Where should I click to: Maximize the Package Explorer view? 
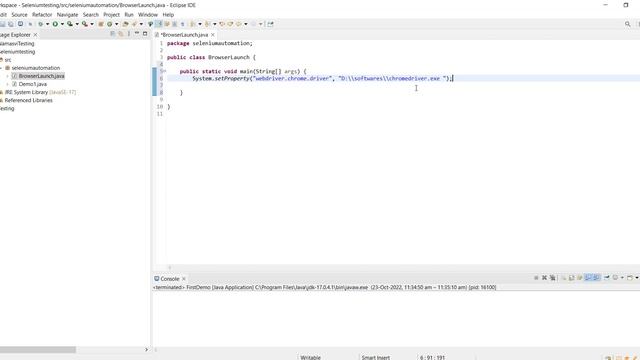145,34
